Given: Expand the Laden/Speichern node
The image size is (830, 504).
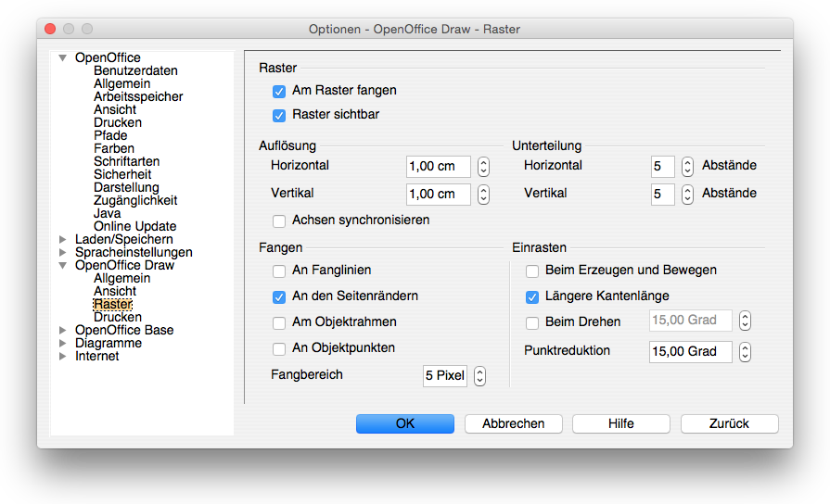Looking at the screenshot, I should point(63,240).
